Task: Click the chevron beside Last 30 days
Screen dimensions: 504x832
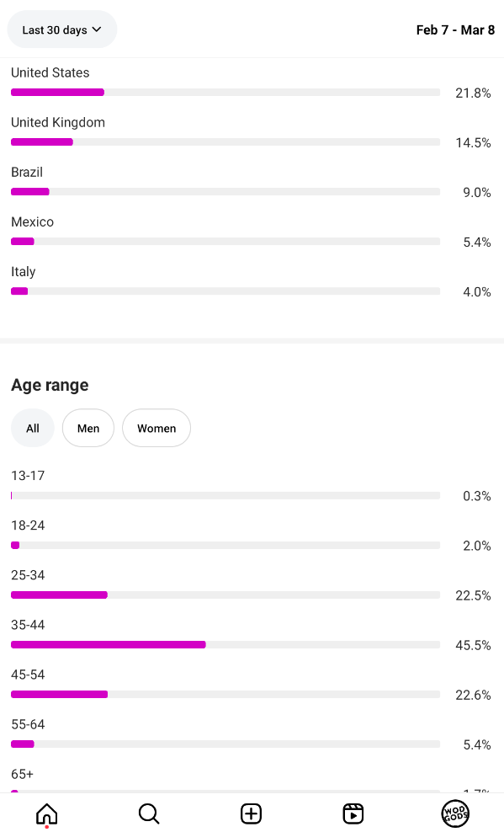Action: (x=97, y=29)
